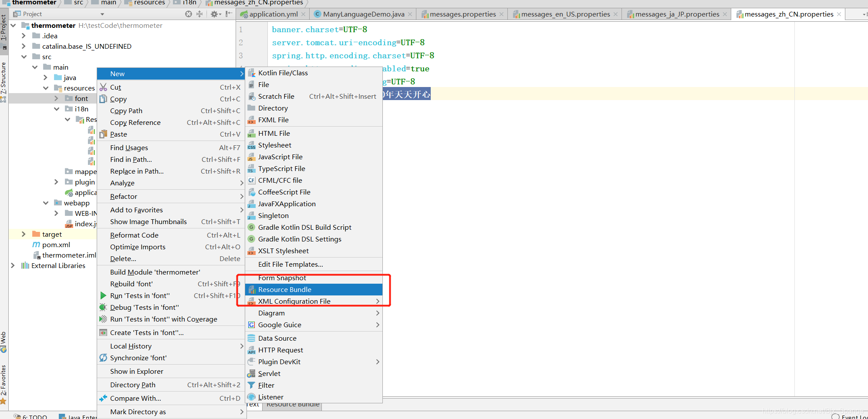Click the CFML/CFC file icon
Image resolution: width=868 pixels, height=419 pixels.
coord(251,180)
